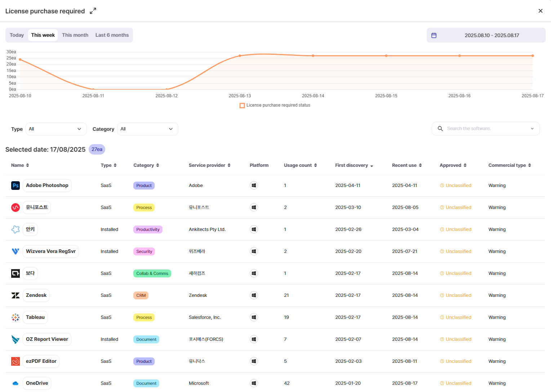The width and height of the screenshot is (551, 392).
Task: Click Windows platform icon for 안키
Action: [254, 230]
